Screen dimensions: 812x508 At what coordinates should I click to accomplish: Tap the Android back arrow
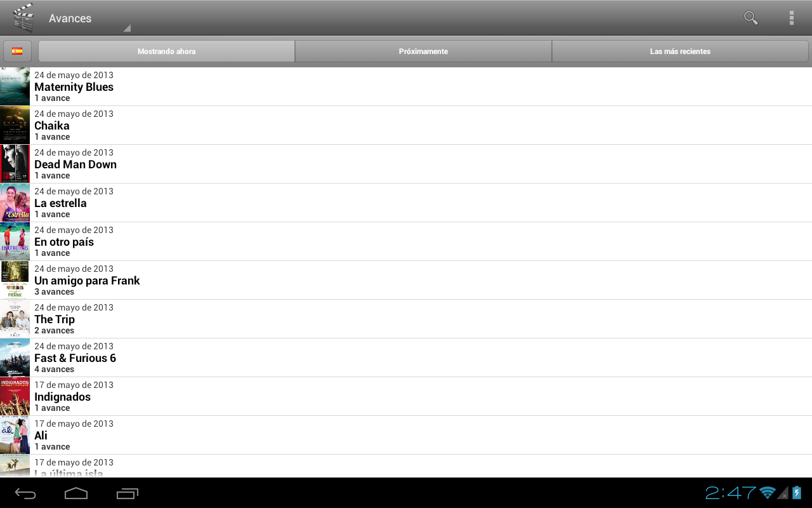25,493
